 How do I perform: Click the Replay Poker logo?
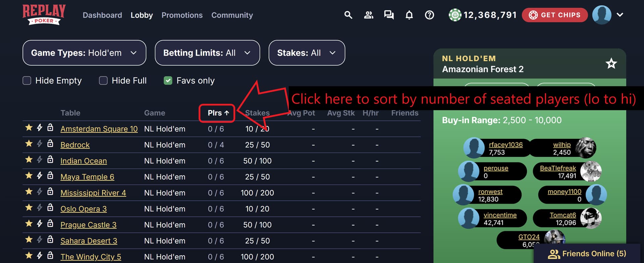click(44, 15)
